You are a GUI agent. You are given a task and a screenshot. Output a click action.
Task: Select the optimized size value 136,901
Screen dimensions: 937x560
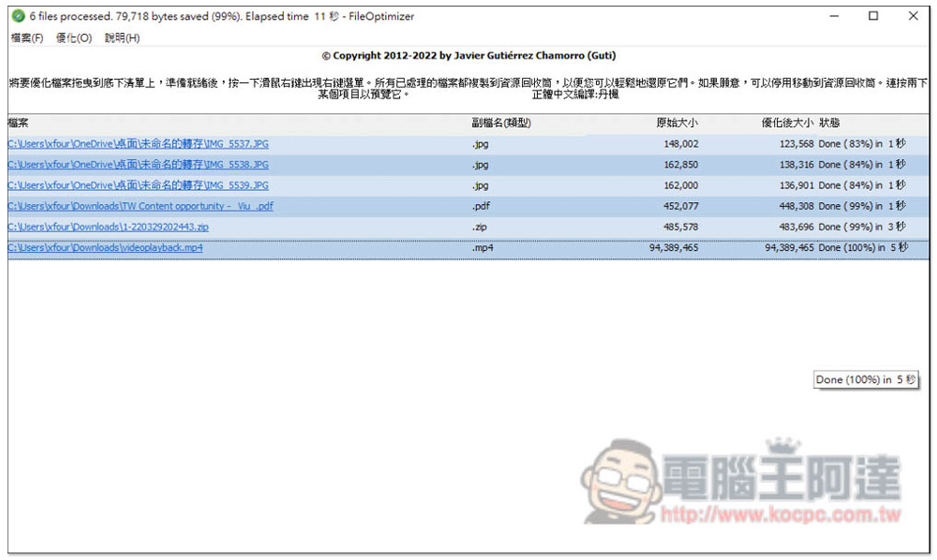click(x=796, y=185)
